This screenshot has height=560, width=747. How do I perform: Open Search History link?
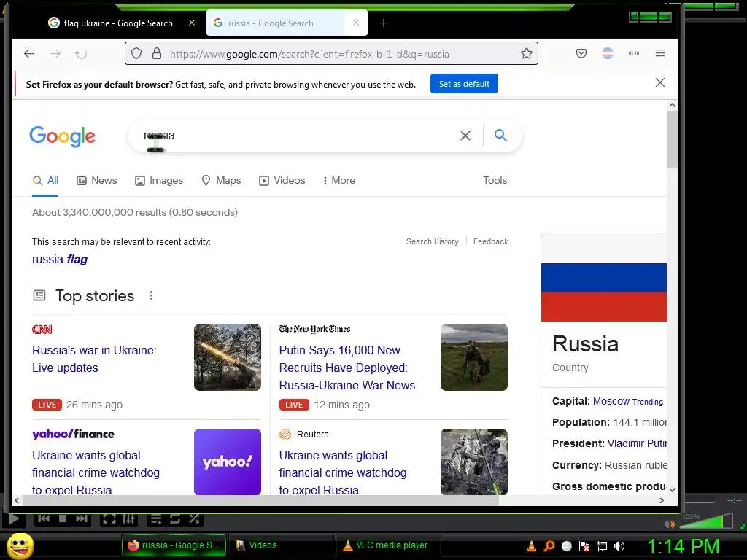[x=433, y=241]
